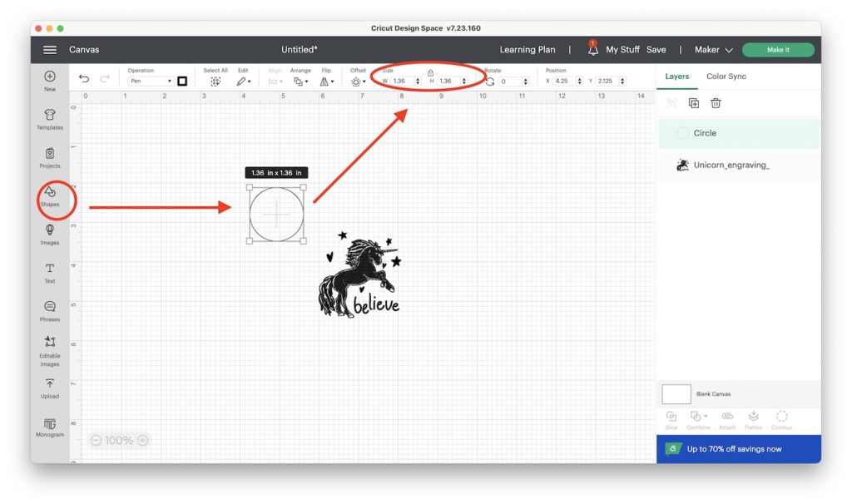Click the operation color swatch
This screenshot has width=852, height=504.
[182, 81]
